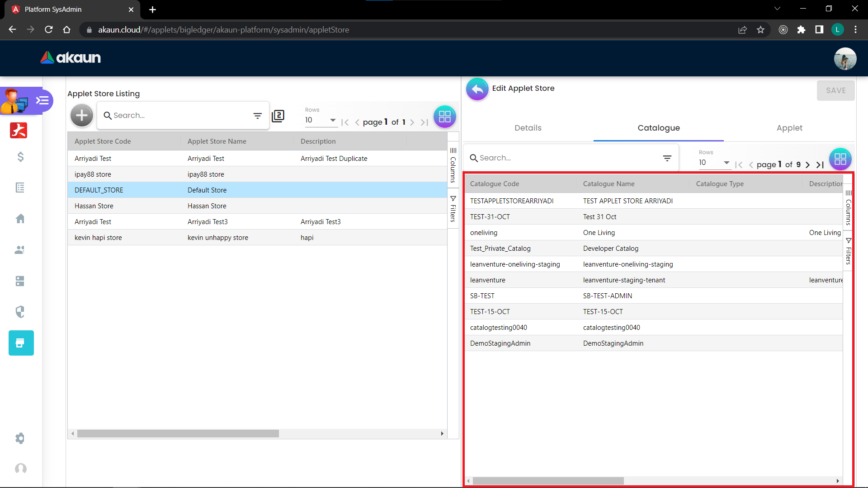Open the shield security sidebar icon
868x488 pixels.
[20, 312]
